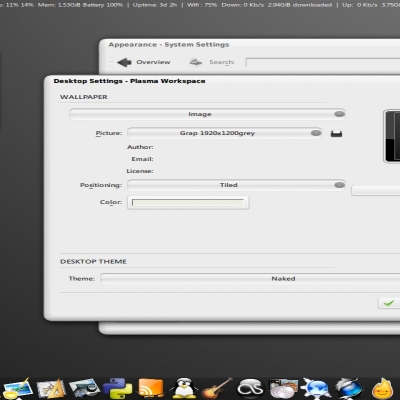400x400 pixels.
Task: Open the wallpaper type dropdown showing Image
Action: [207, 114]
